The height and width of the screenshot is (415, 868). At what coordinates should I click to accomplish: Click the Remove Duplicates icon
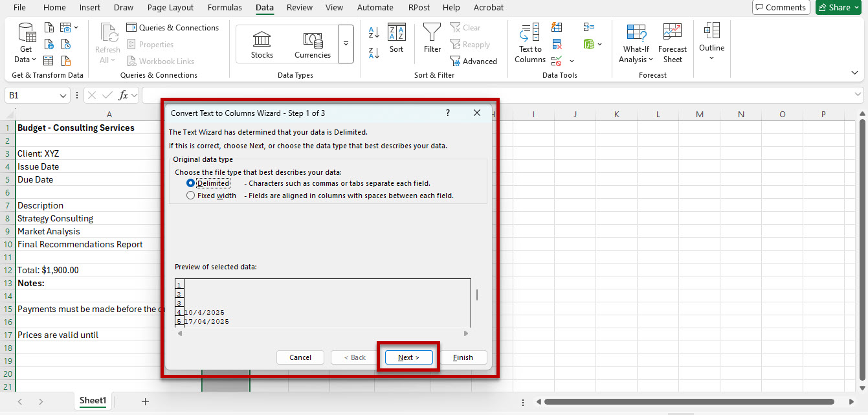click(557, 44)
